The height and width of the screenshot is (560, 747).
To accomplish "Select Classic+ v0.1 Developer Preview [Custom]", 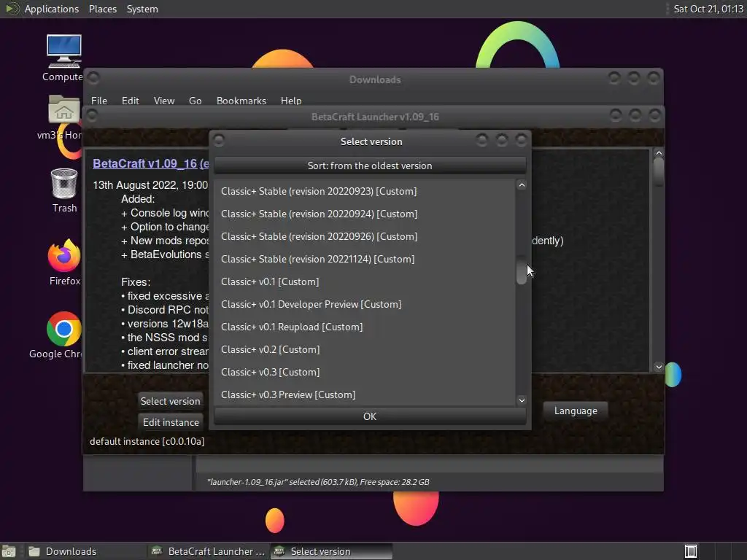I will pos(365,304).
